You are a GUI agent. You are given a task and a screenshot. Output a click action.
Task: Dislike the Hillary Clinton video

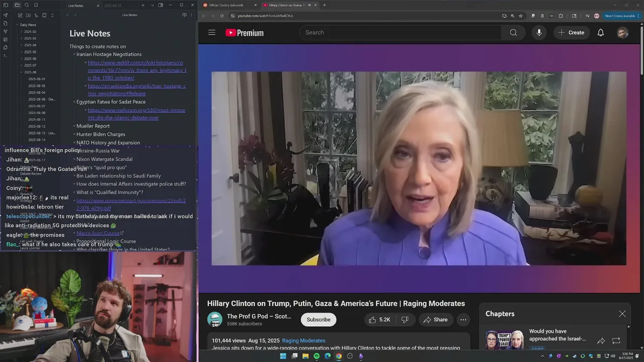(405, 320)
